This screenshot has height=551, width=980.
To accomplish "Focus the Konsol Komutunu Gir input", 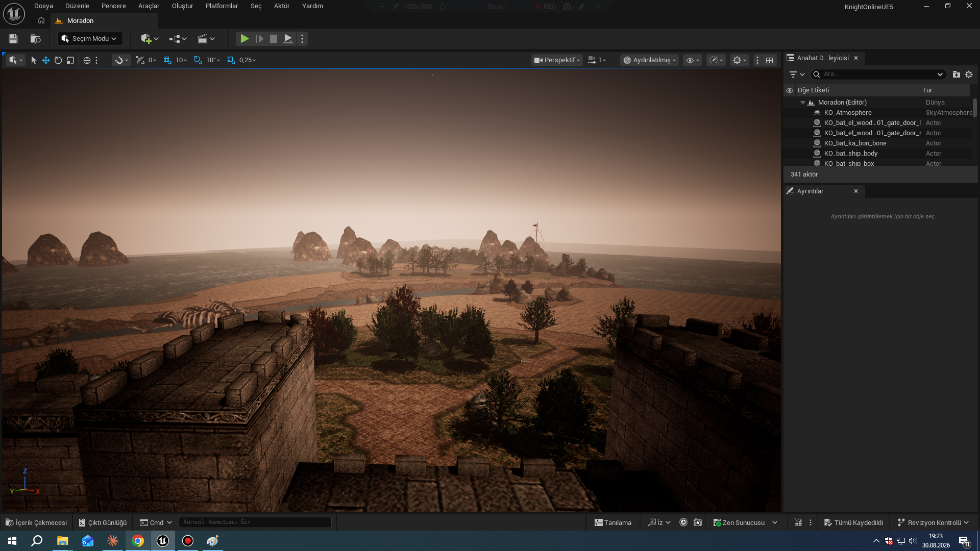I will [x=255, y=522].
